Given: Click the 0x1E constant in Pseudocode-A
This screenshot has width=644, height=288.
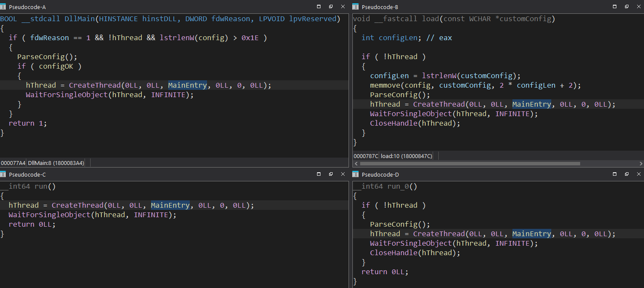Looking at the screenshot, I should pos(250,38).
